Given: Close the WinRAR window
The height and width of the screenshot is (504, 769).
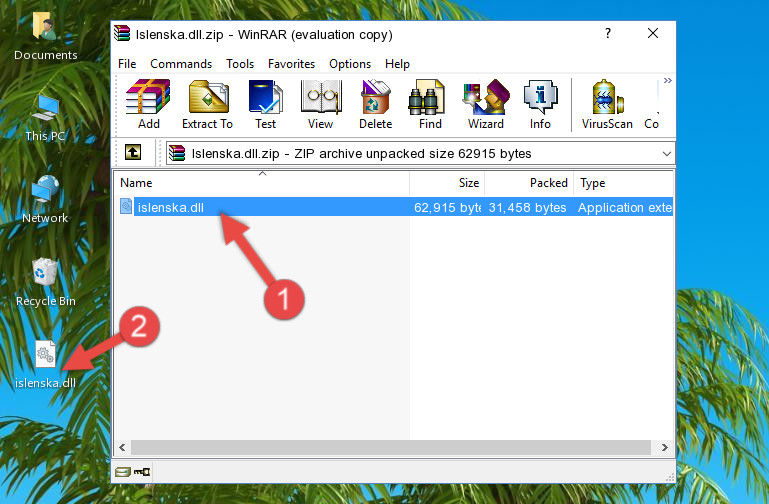Looking at the screenshot, I should (653, 33).
